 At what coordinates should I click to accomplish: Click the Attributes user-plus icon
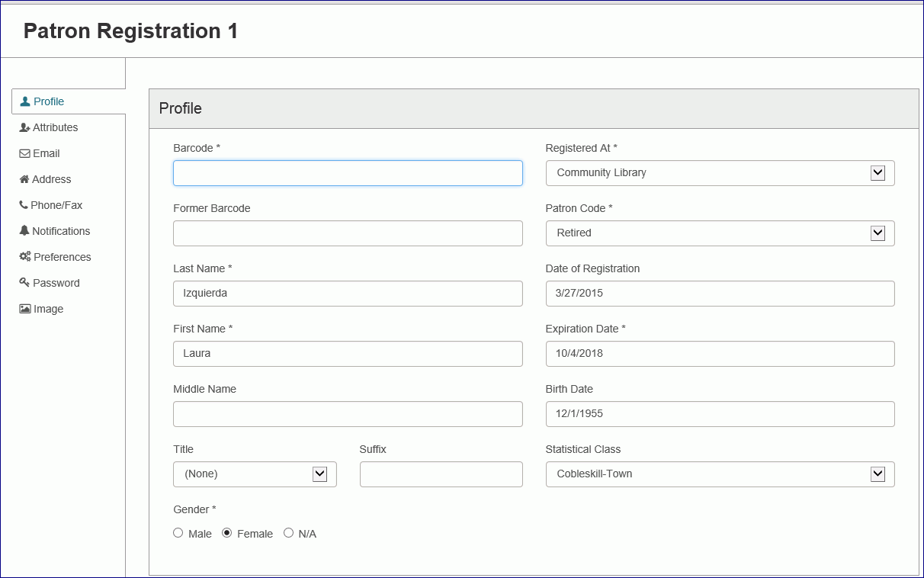25,127
